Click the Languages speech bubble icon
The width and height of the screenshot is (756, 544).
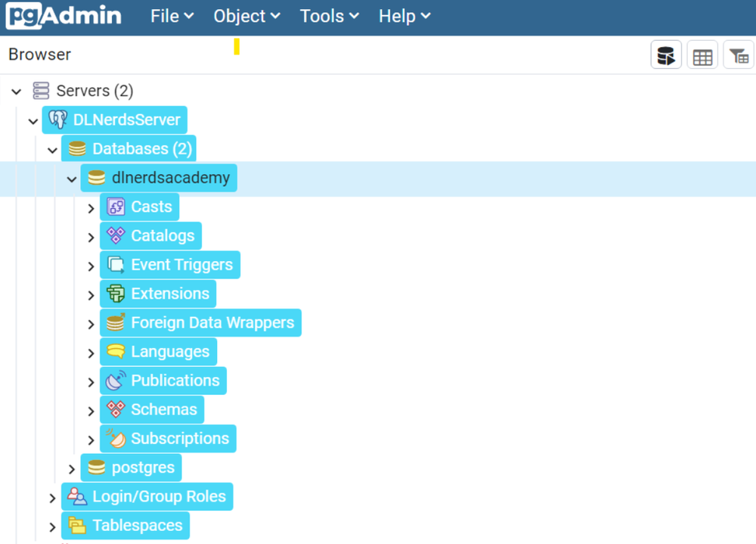(x=116, y=351)
